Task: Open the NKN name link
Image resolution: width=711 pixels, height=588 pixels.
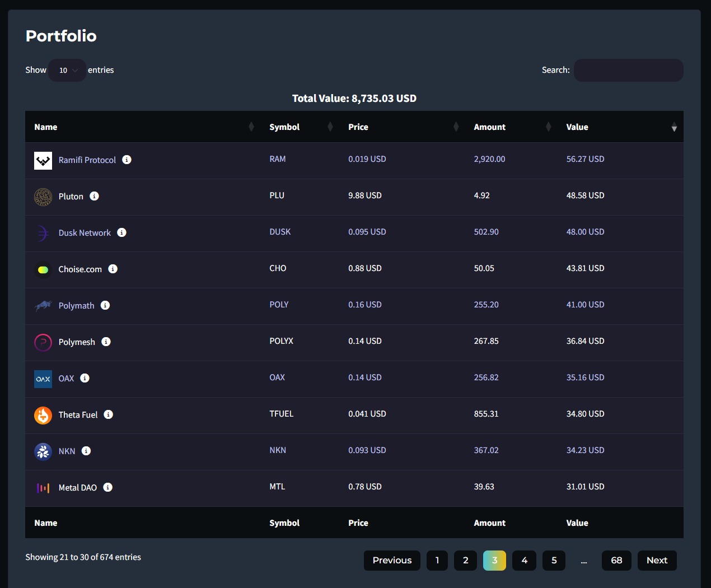Action: pyautogui.click(x=67, y=451)
